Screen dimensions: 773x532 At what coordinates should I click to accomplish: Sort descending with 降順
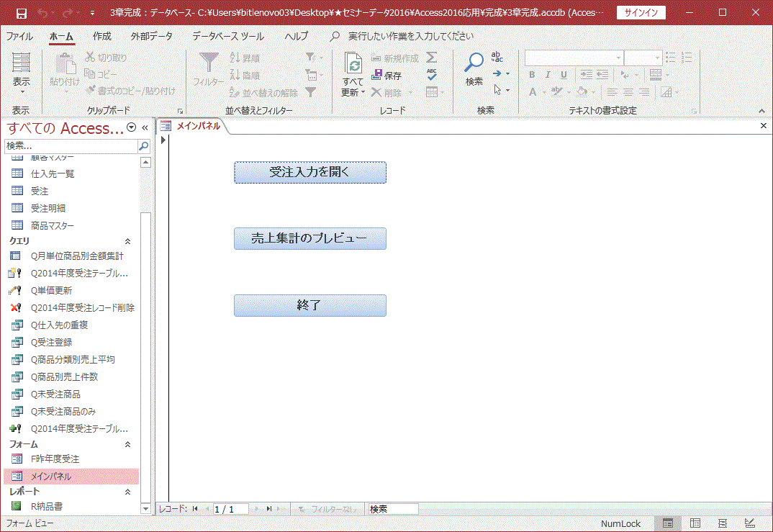click(245, 75)
